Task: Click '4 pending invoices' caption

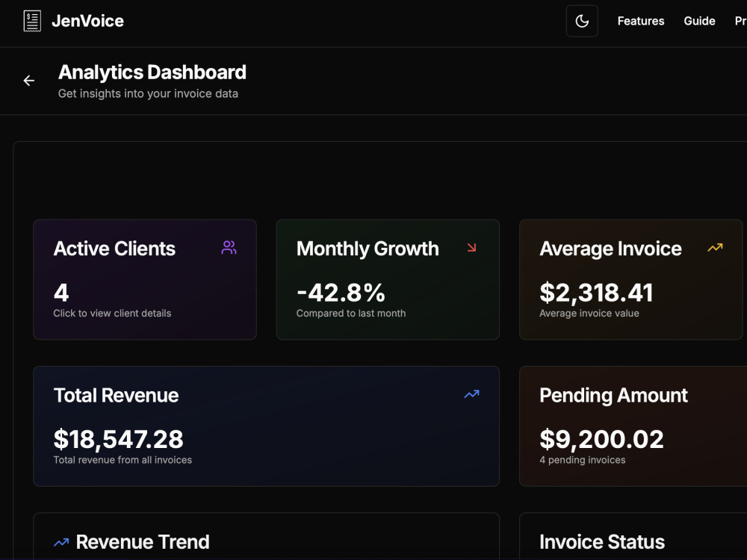Action: pos(582,460)
